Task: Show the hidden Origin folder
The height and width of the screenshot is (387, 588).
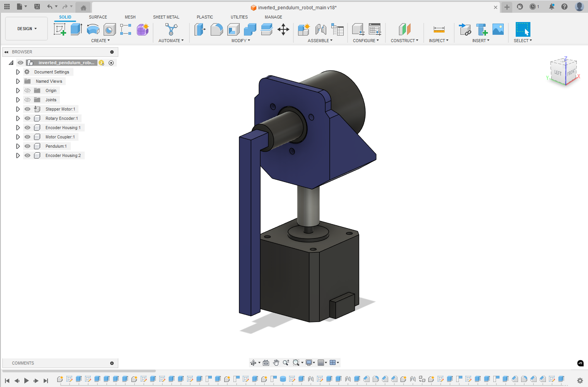Action: (27, 90)
